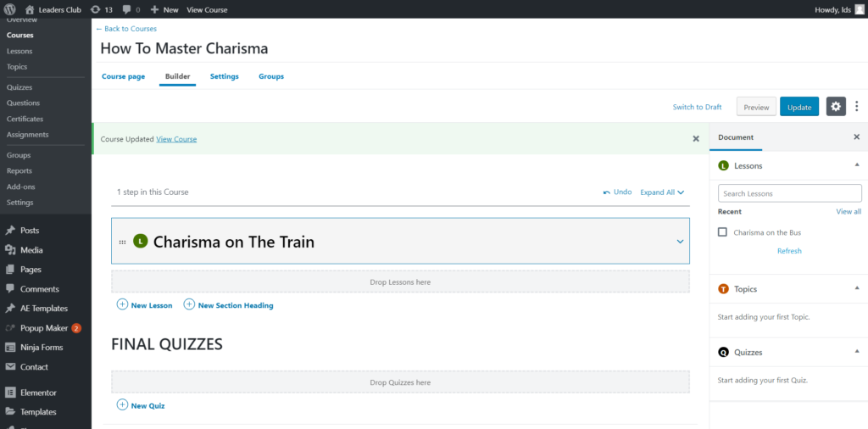868x429 pixels.
Task: Click the Search Lessons input field
Action: 789,193
